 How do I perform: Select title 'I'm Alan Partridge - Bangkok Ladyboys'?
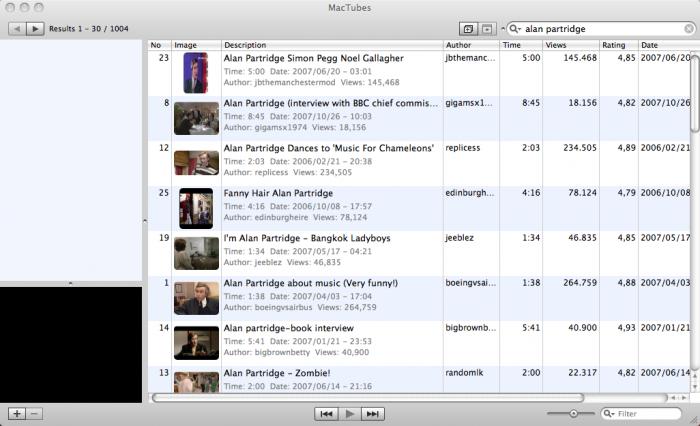[307, 238]
